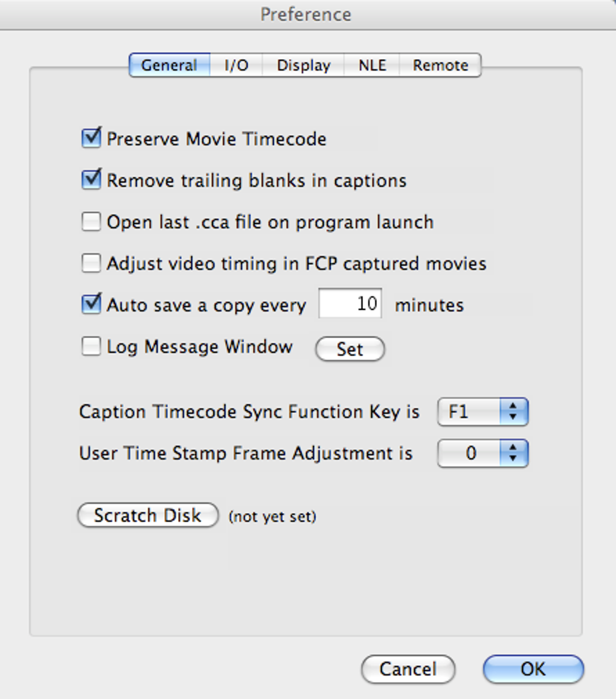Check Adjust video timing in FCP movies

pyautogui.click(x=91, y=263)
